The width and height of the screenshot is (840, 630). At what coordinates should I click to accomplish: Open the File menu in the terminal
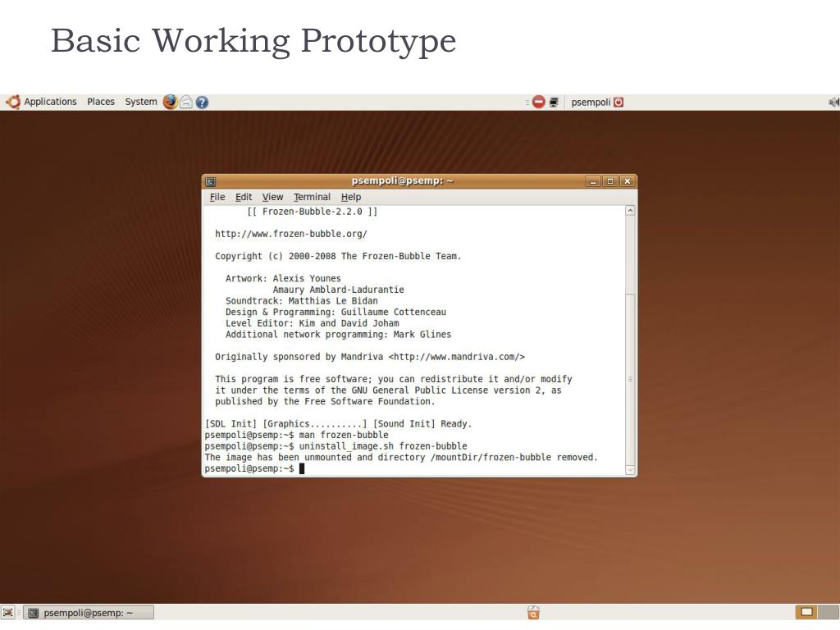217,197
